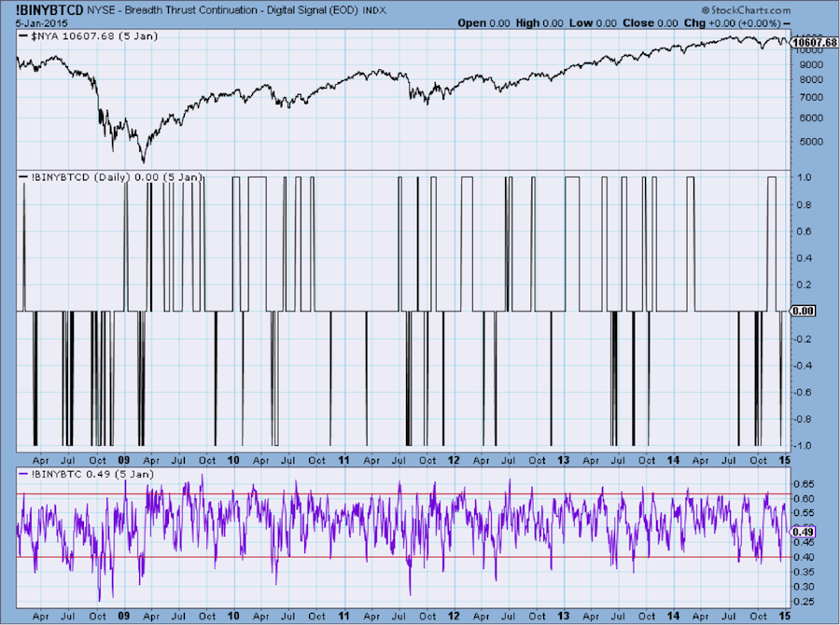Screen dimensions: 840x625
Task: Click the 9000 price axis label
Action: click(x=810, y=64)
